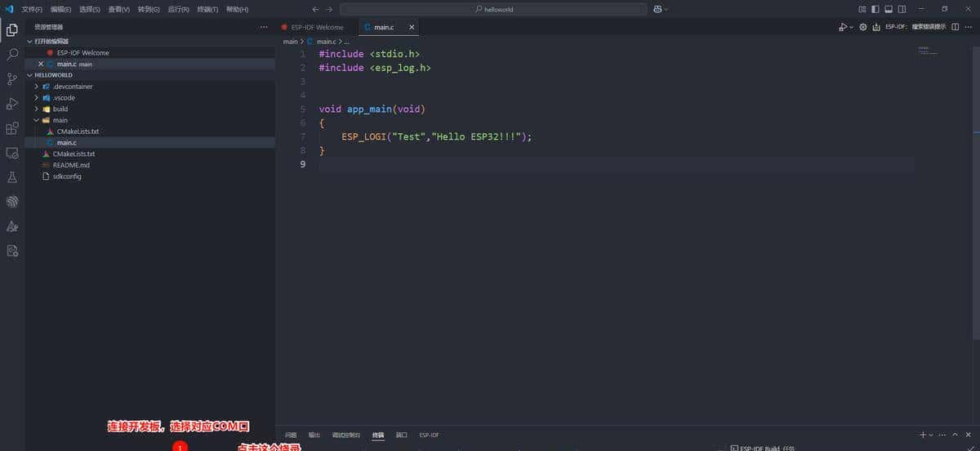The width and height of the screenshot is (980, 451).
Task: Switch to the ESP-IDF panel tab
Action: (429, 435)
